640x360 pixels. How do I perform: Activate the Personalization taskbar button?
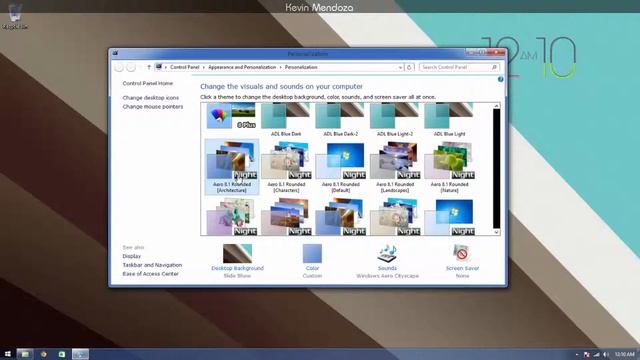(x=80, y=354)
